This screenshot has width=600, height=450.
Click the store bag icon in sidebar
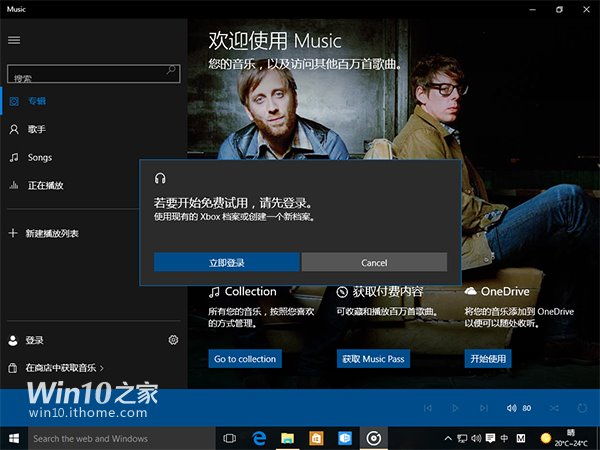point(13,368)
